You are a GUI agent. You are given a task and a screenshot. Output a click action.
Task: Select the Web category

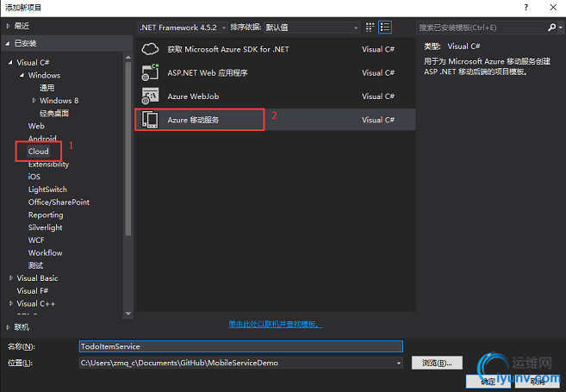point(36,126)
